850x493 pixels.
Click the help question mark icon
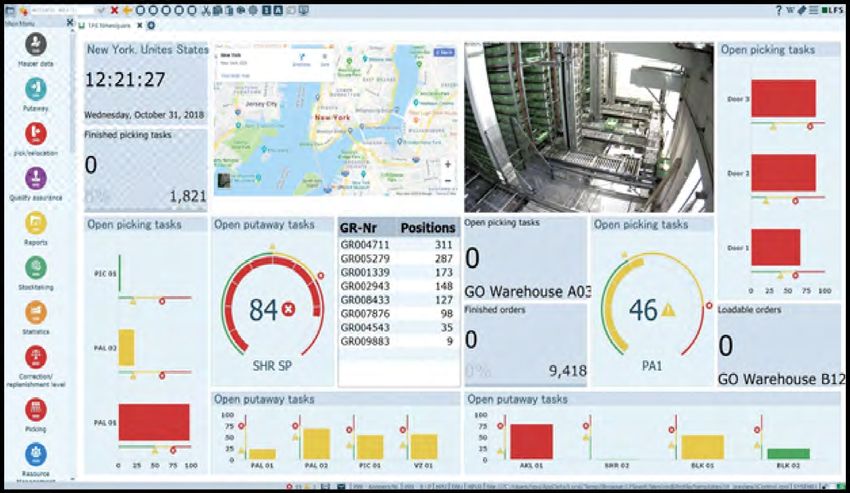coord(779,10)
